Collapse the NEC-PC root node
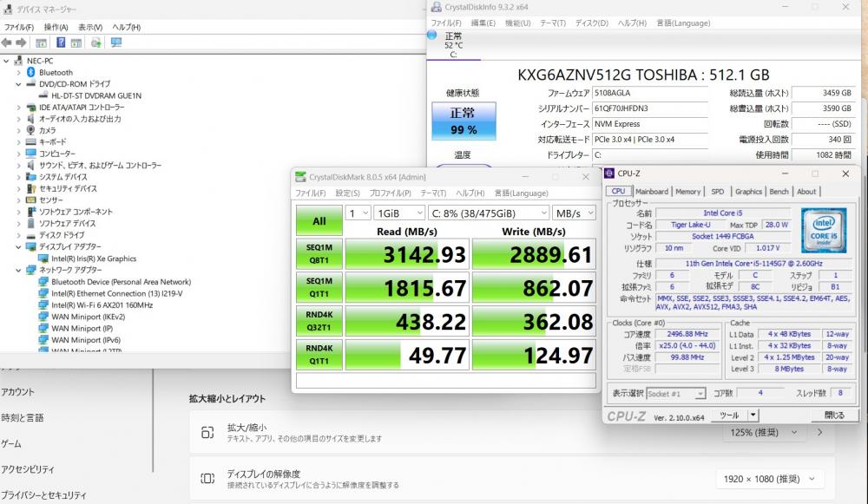Screen dimensions: 868x504 point(7,61)
